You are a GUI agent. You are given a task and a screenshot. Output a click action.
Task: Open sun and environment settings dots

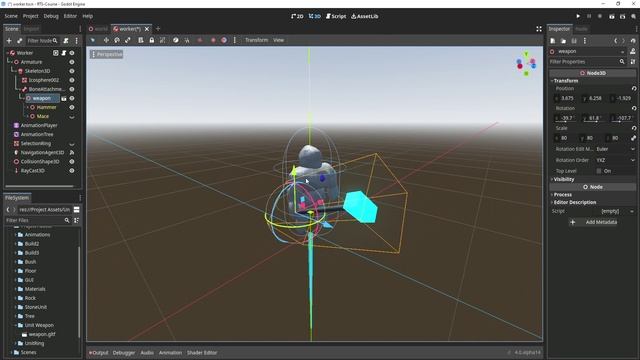tap(235, 40)
